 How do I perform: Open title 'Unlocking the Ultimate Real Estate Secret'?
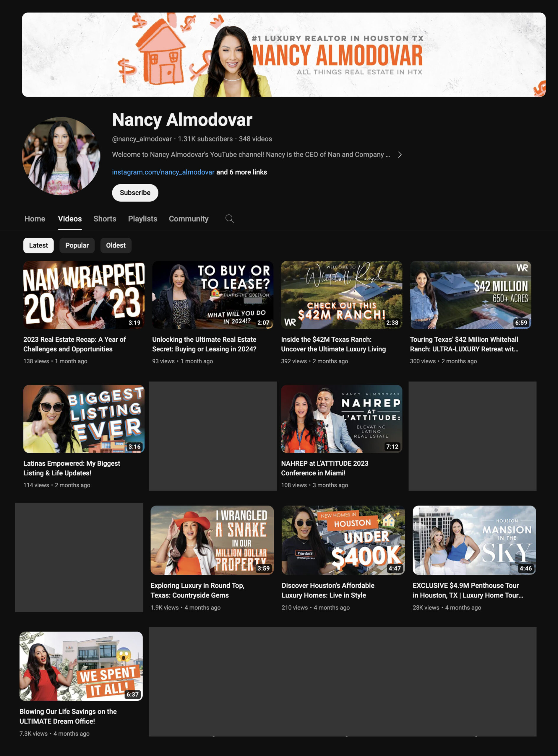204,344
